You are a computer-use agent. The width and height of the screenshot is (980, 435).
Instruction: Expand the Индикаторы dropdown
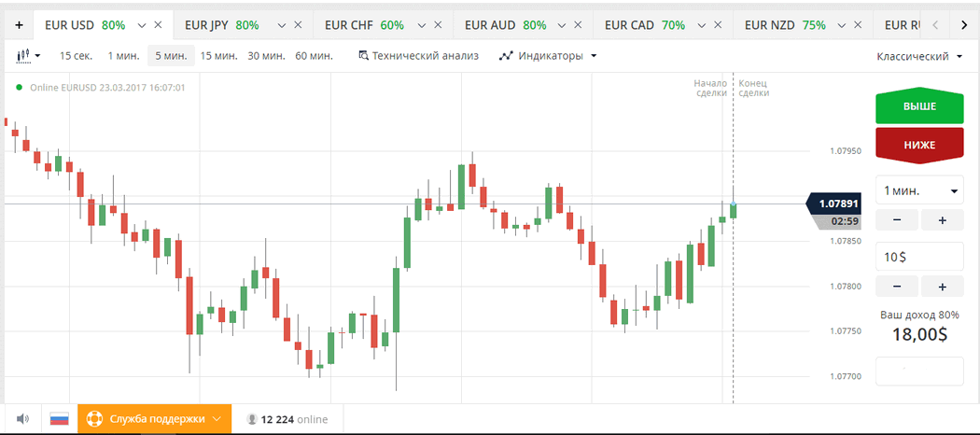548,56
